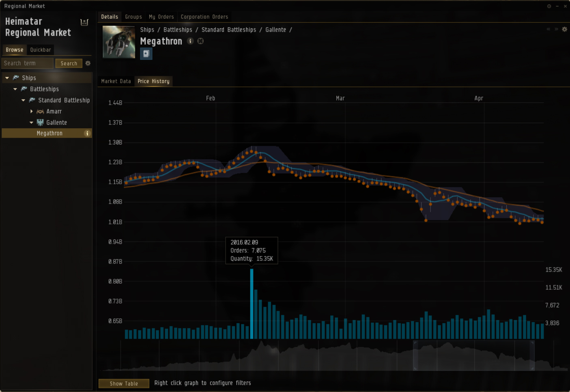Image resolution: width=570 pixels, height=392 pixels.
Task: Follow the Gallente breadcrumb link
Action: pos(275,30)
